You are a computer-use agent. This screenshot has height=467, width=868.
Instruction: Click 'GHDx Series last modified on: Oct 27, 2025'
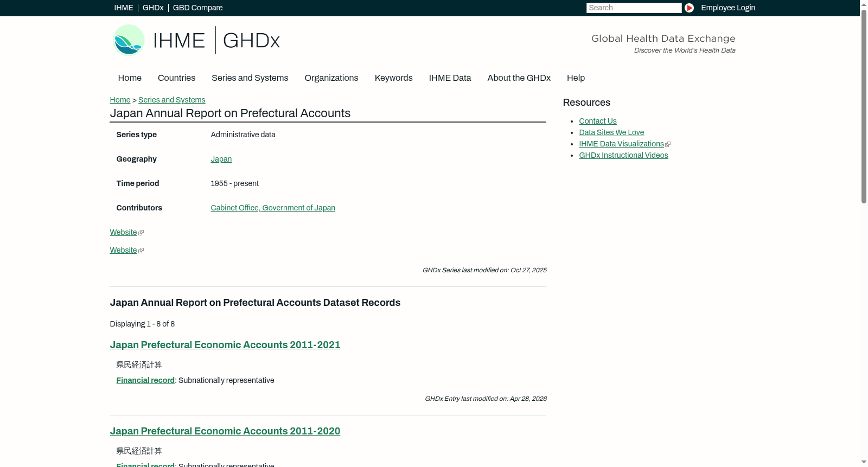tap(484, 270)
